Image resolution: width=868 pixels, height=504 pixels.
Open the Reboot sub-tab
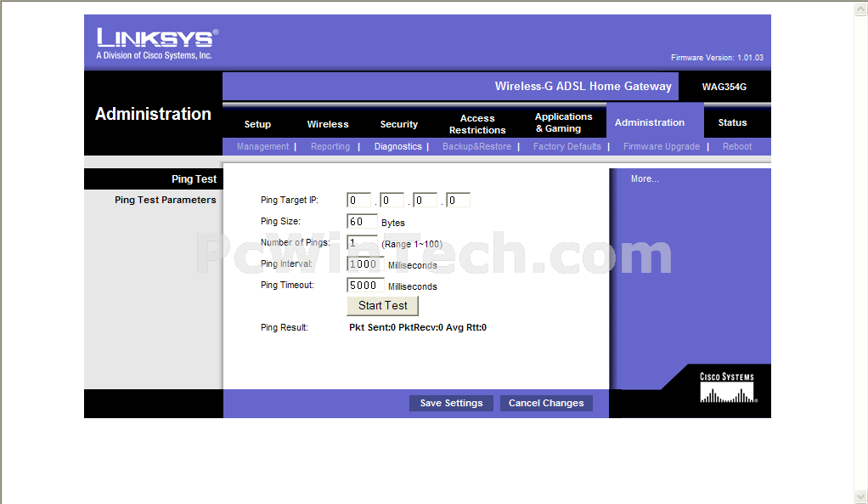(x=737, y=146)
